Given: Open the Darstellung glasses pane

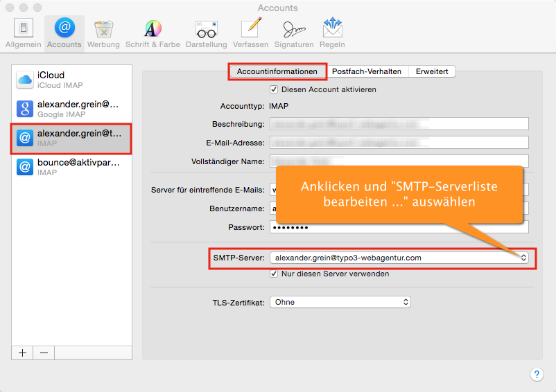Looking at the screenshot, I should [x=207, y=33].
